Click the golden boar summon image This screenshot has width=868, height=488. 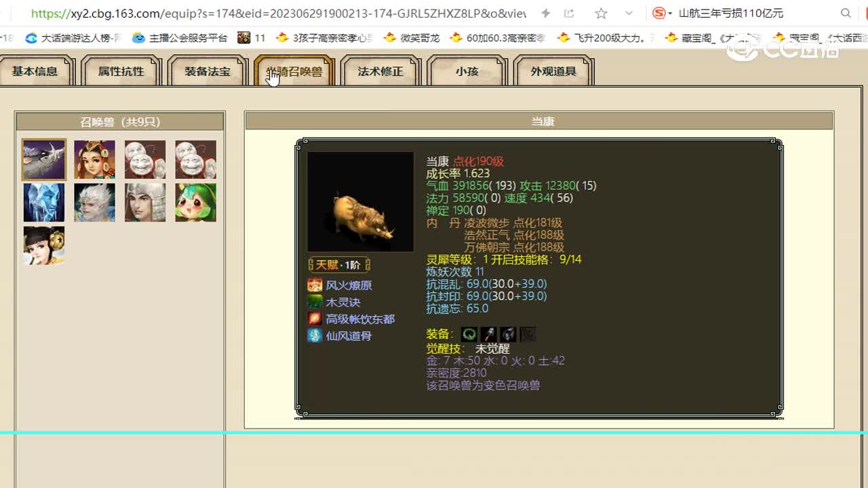point(360,202)
